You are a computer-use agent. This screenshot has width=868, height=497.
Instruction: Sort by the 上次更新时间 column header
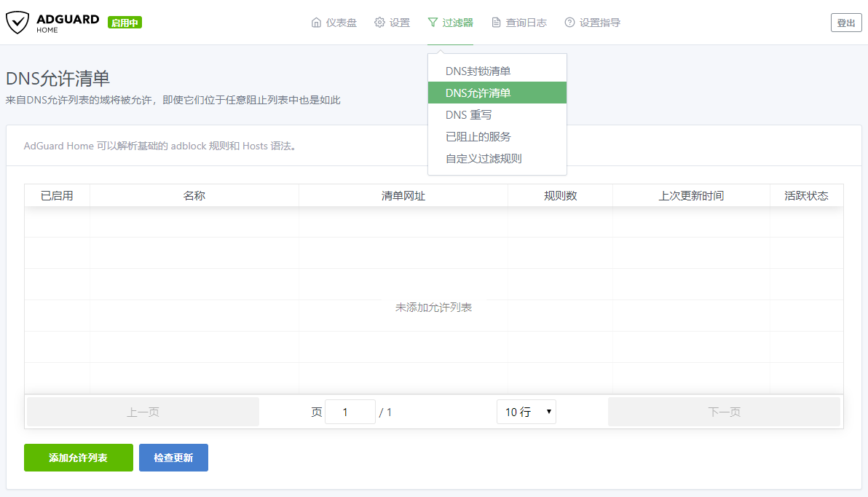691,196
